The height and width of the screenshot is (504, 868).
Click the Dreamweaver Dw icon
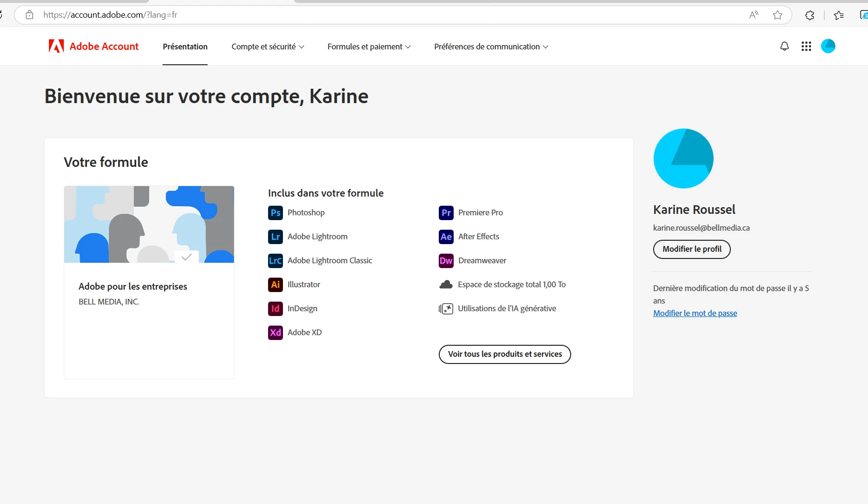coord(446,261)
